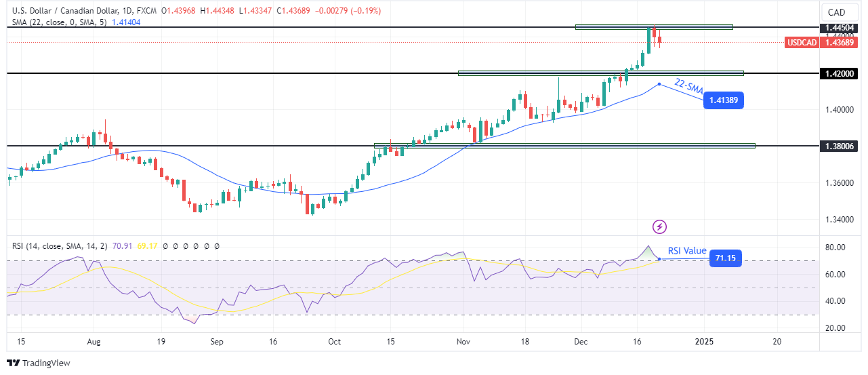Click the 1.38006 support price label

point(836,146)
